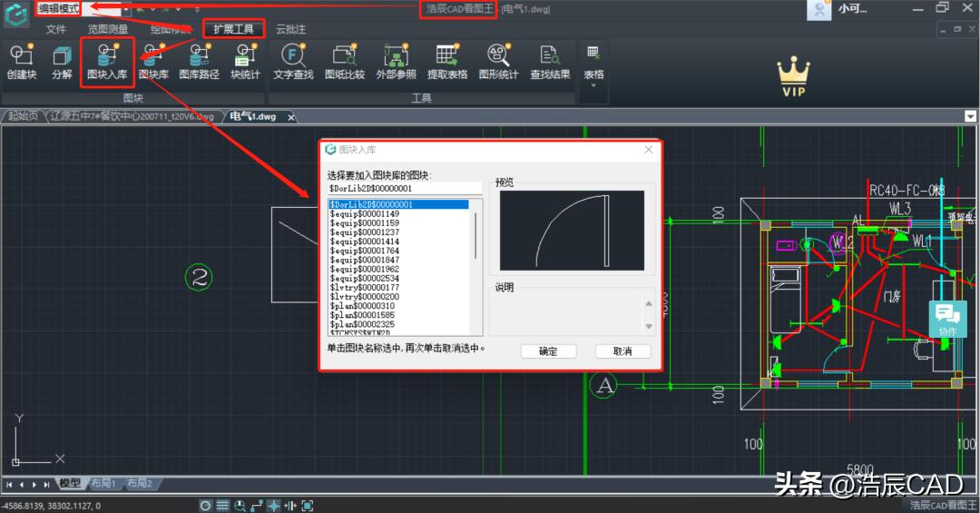The height and width of the screenshot is (513, 980).
Task: Select the 提取表格 extract table tool
Action: click(x=446, y=62)
